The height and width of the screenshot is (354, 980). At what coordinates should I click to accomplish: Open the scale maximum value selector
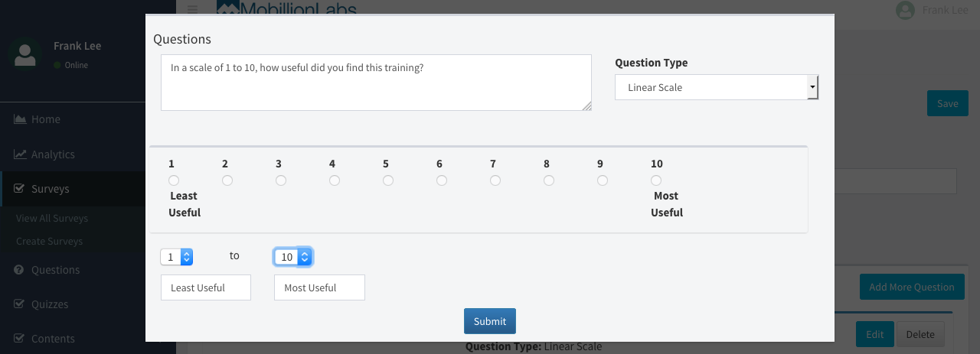(x=293, y=257)
